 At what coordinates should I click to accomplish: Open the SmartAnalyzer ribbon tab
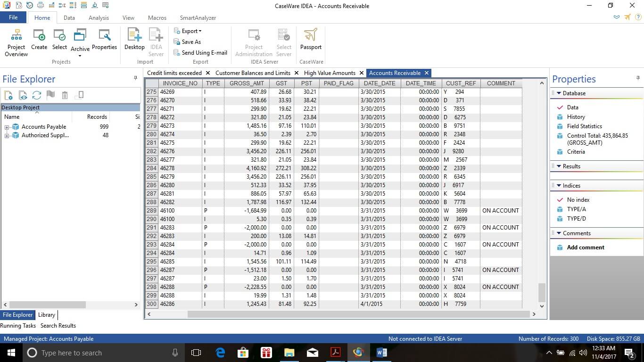click(198, 18)
